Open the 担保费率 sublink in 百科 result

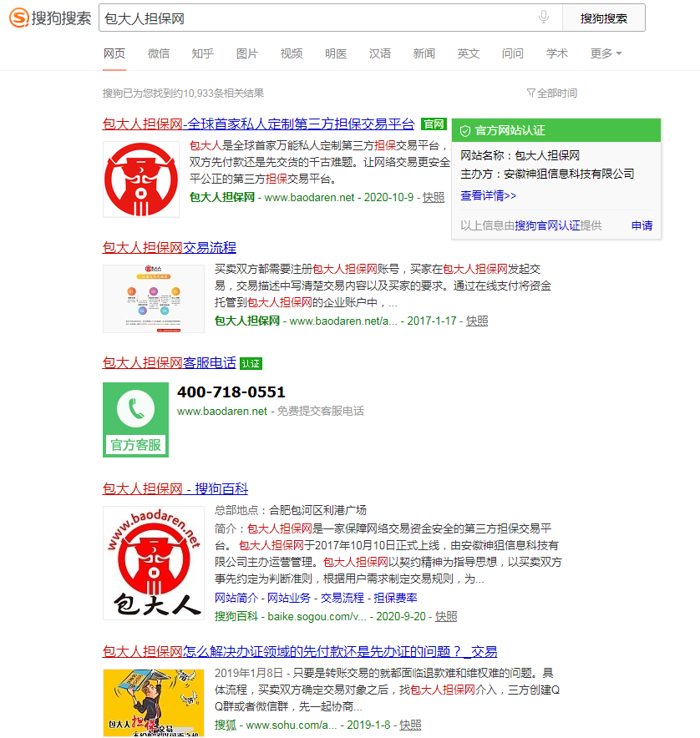[395, 598]
